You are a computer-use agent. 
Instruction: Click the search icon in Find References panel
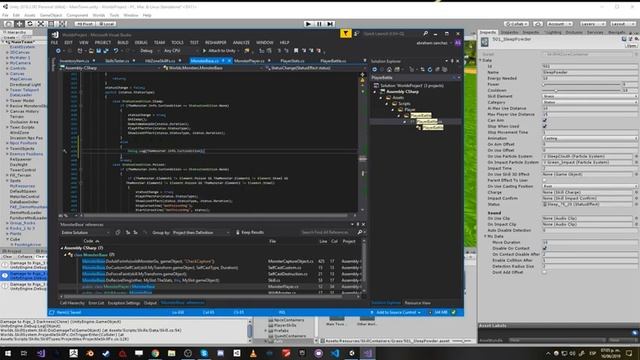pos(360,232)
